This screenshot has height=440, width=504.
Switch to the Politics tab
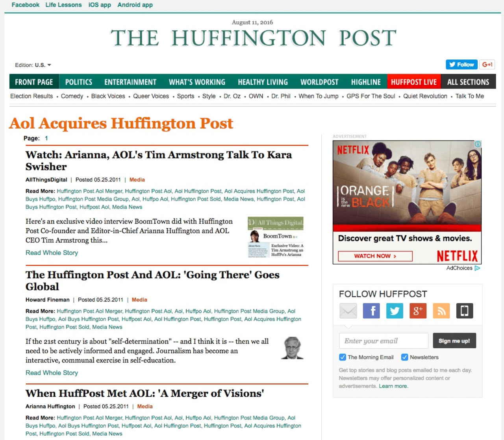click(79, 82)
